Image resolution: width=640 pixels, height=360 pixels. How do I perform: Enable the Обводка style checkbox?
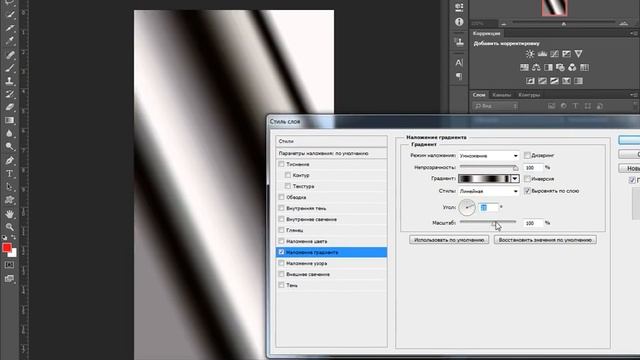[x=281, y=197]
